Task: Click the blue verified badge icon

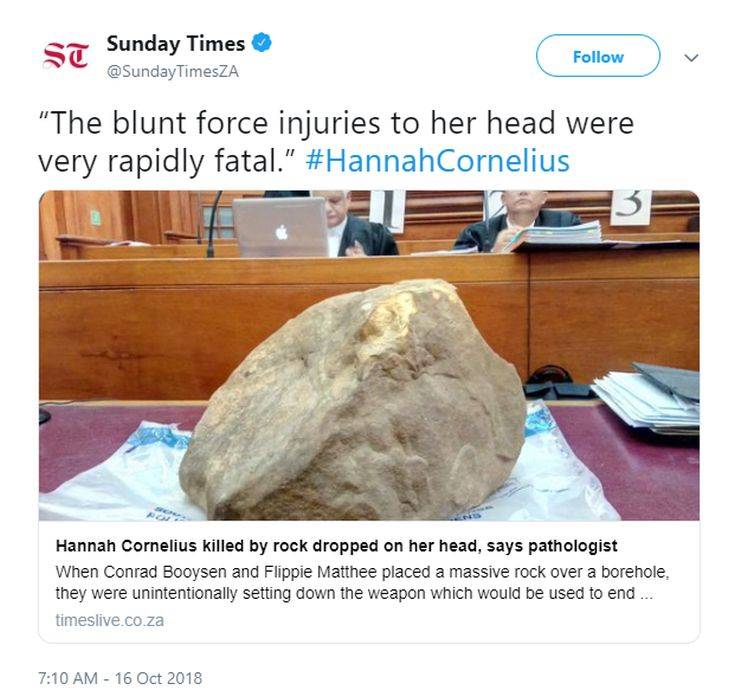Action: (262, 43)
